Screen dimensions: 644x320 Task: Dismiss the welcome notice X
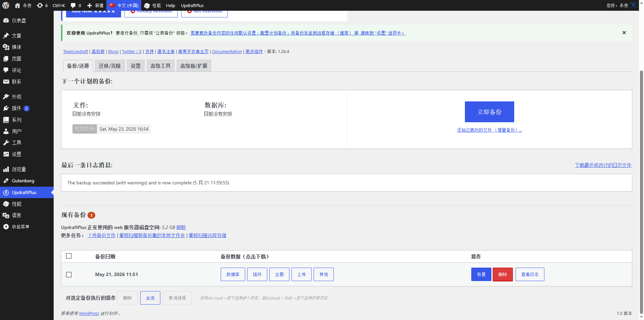pyautogui.click(x=624, y=33)
